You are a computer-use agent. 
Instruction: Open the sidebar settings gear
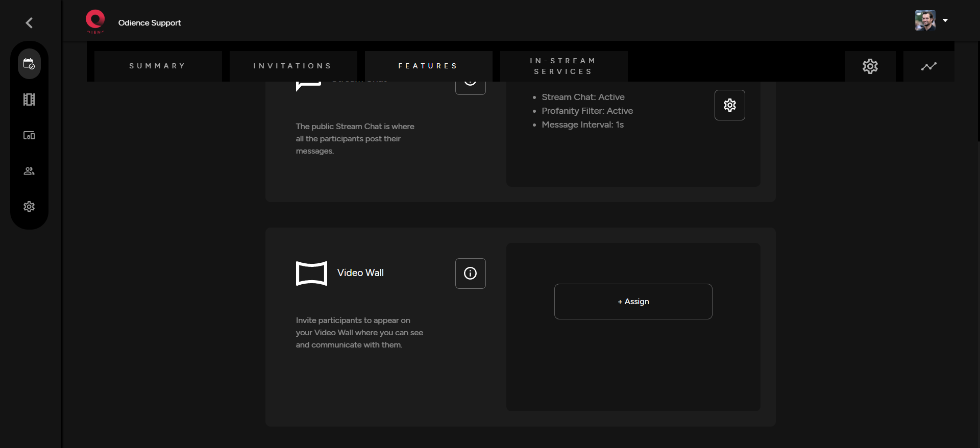[29, 207]
